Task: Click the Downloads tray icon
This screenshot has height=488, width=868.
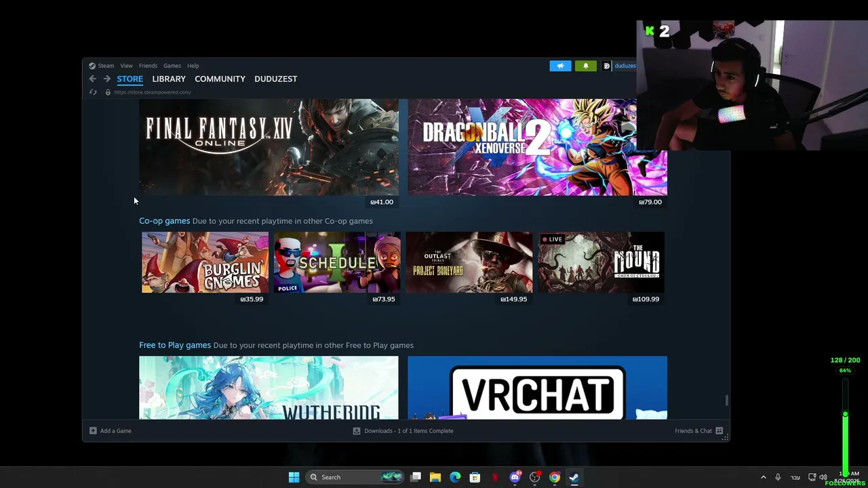Action: pos(357,430)
